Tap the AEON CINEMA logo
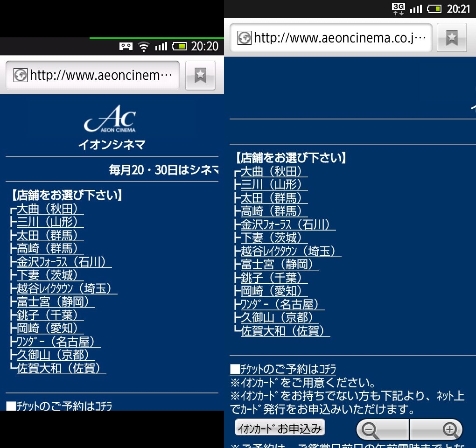This screenshot has width=476, height=448. [110, 119]
